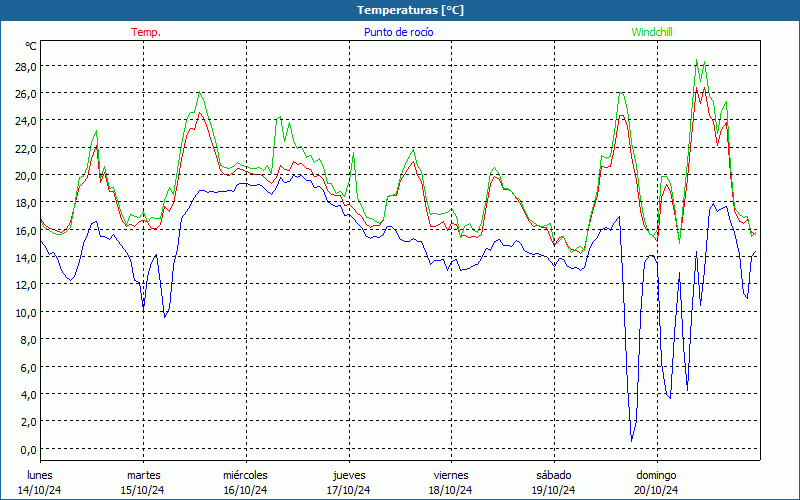Viewport: 800px width, 500px height.
Task: Click the 16/10/24 date label
Action: (x=245, y=490)
